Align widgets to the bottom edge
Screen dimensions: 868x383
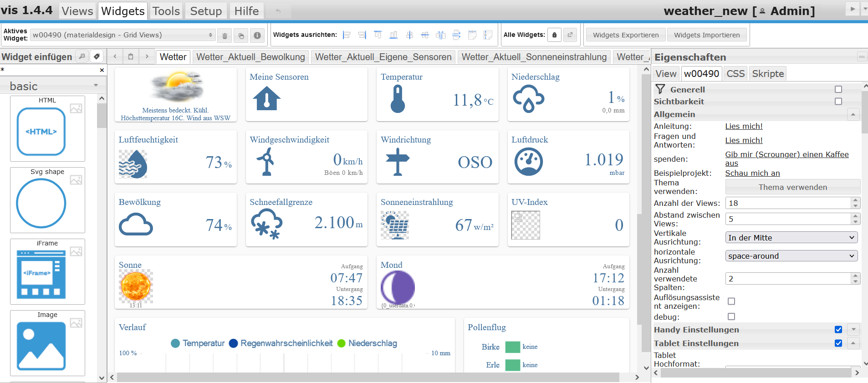point(394,35)
